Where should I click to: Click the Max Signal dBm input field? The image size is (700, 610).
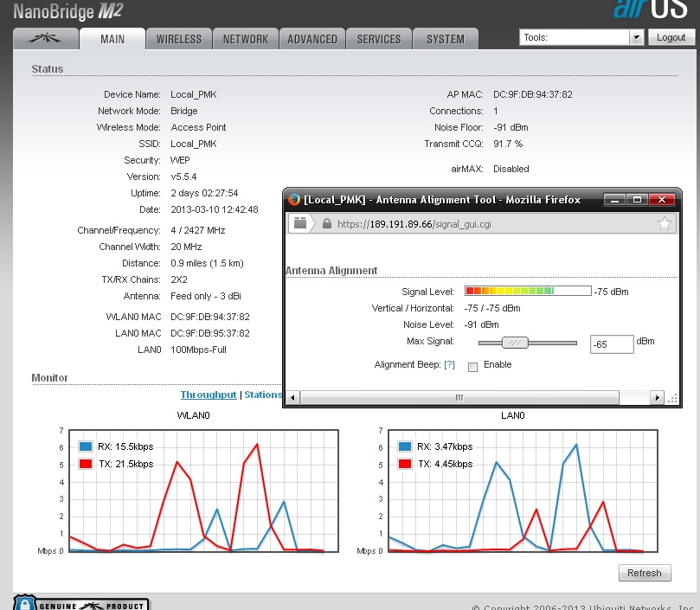coord(611,344)
